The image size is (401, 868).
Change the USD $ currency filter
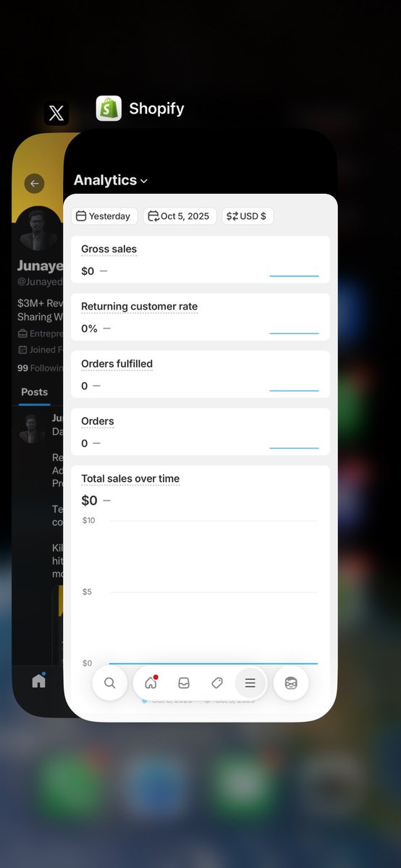248,216
